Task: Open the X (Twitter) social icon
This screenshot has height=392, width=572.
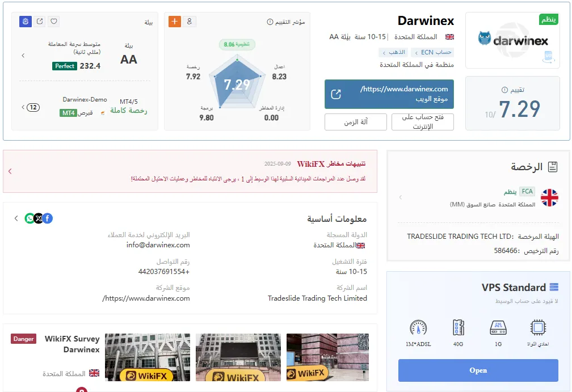Action: [x=39, y=218]
